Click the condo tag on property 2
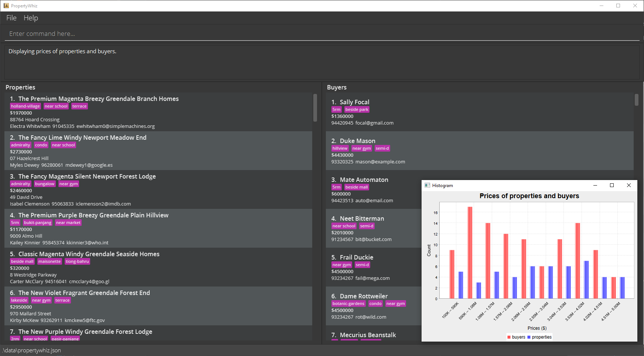The image size is (644, 356). 41,145
